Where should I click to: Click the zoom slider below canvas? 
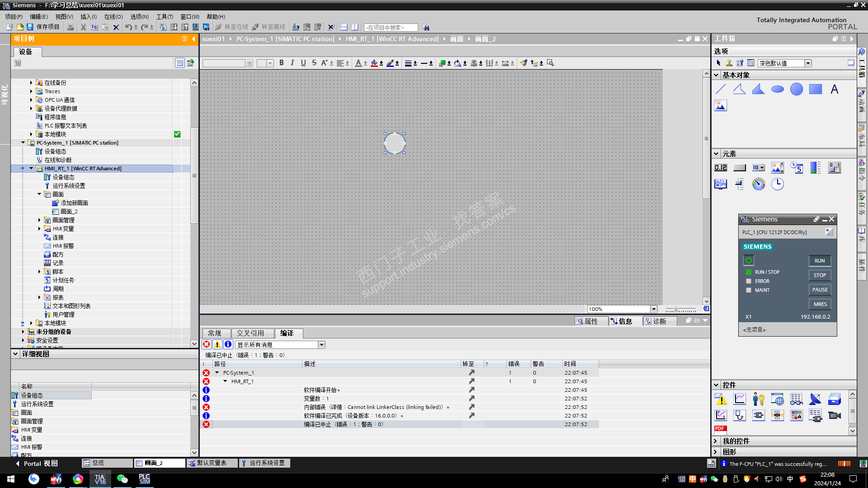click(x=676, y=309)
